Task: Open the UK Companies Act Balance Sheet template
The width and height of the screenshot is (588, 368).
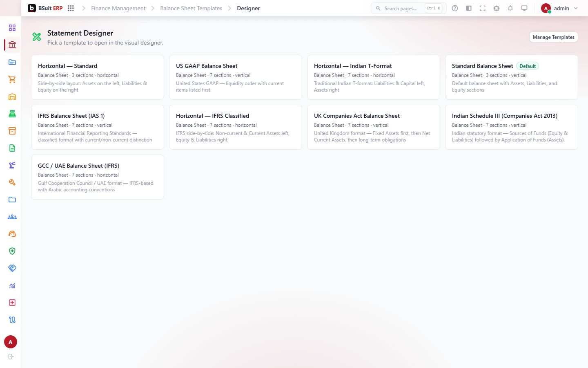Action: pos(374,127)
